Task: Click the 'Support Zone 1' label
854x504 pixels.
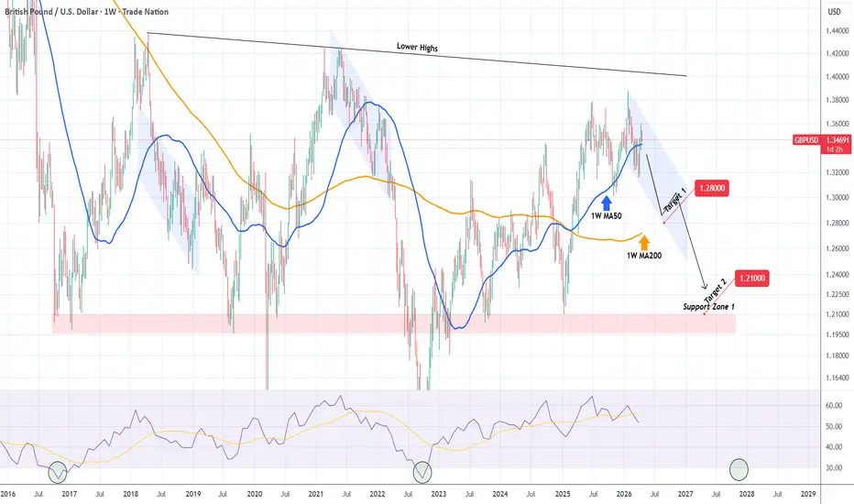Action: (708, 307)
